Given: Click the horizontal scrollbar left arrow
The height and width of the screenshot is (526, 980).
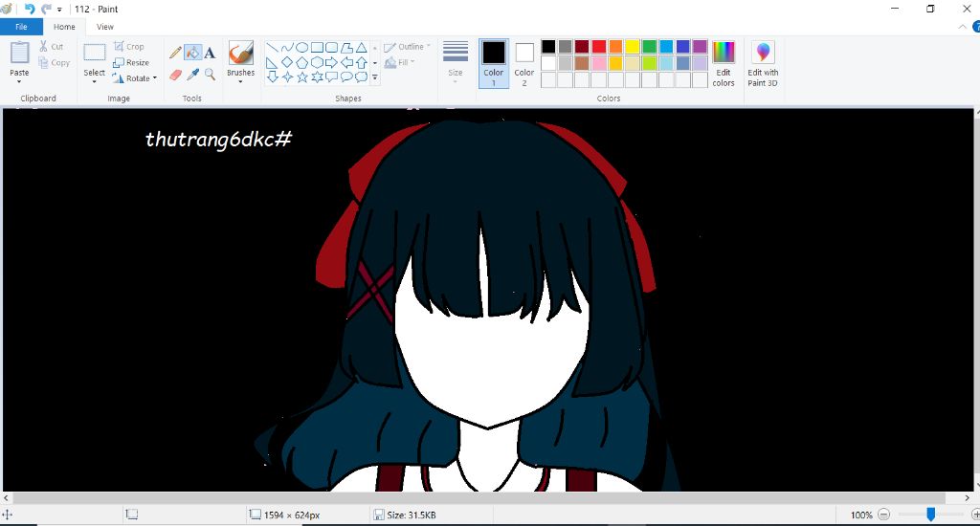Looking at the screenshot, I should [x=7, y=498].
